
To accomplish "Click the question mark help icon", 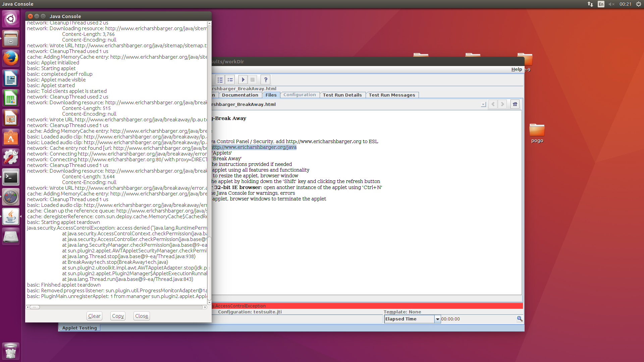I will 265,80.
